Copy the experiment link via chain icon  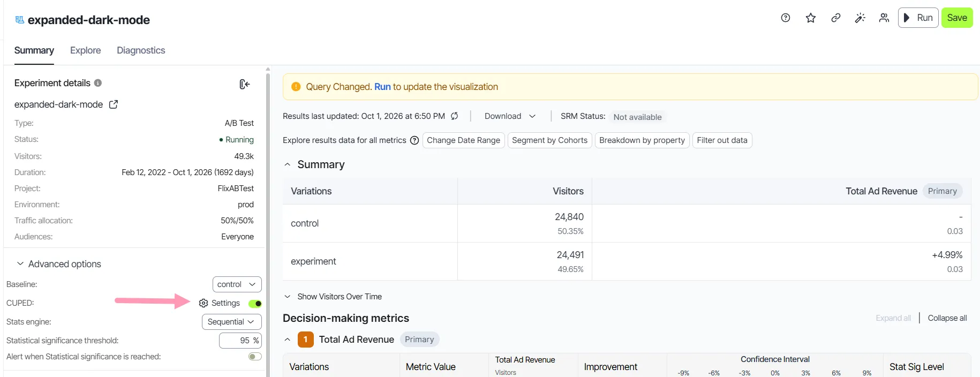[x=835, y=18]
